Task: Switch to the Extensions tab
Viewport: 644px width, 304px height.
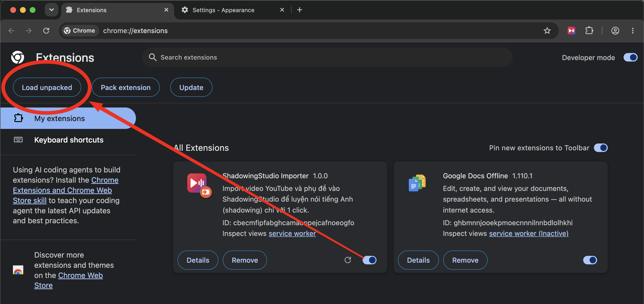Action: [117, 10]
